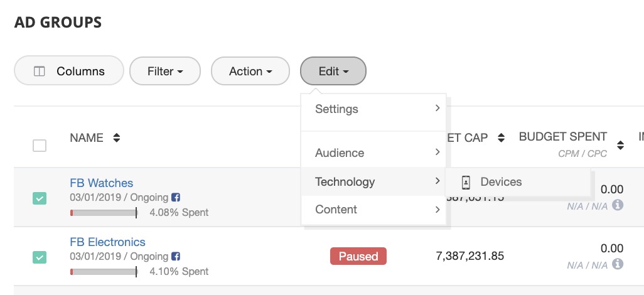Open the Action dropdown
644x295 pixels.
pos(250,72)
